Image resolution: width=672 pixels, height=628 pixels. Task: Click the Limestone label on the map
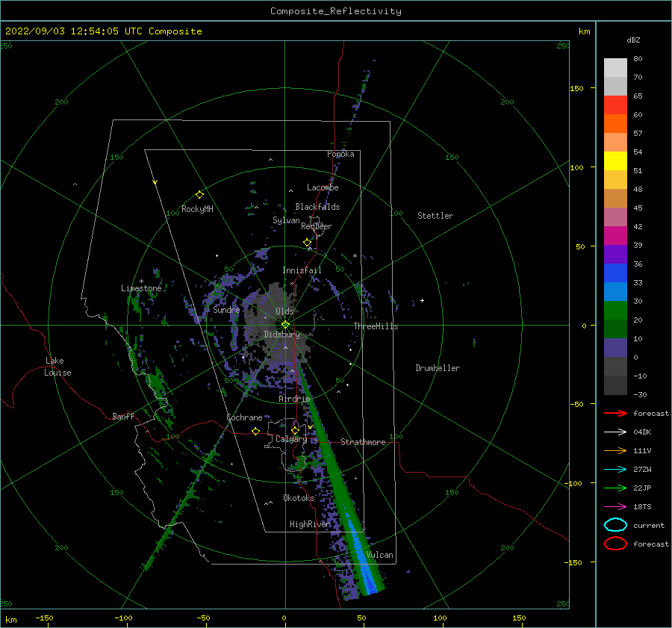click(141, 288)
